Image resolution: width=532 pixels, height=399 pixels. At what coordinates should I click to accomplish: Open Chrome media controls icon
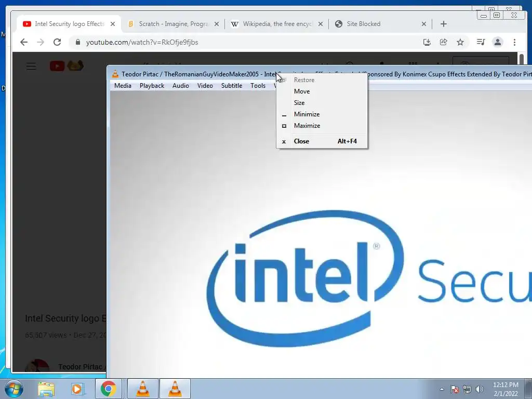tap(481, 42)
